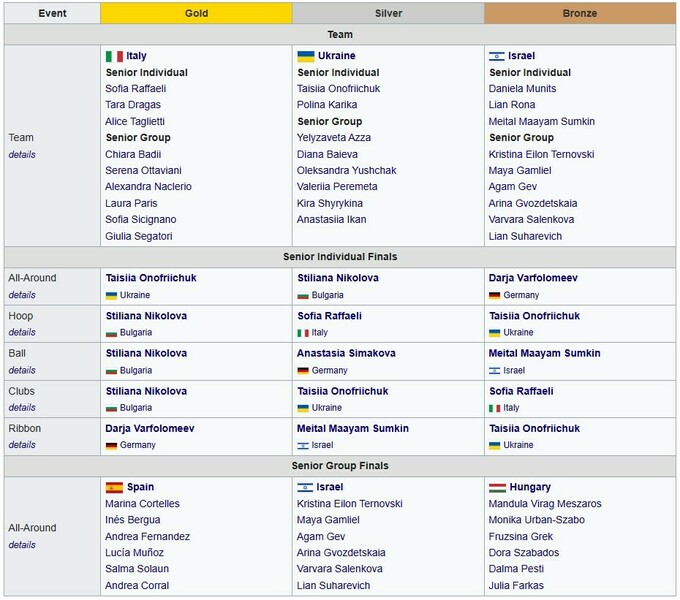680x600 pixels.
Task: Click the Gold column header
Action: pos(196,13)
